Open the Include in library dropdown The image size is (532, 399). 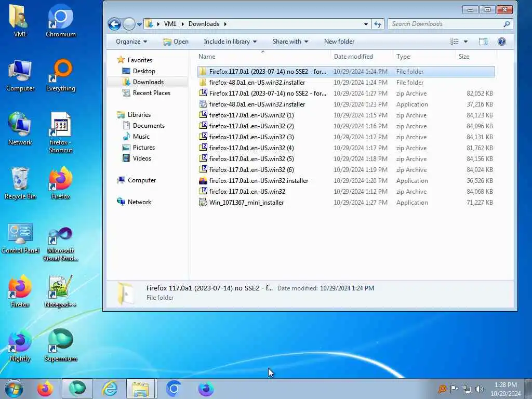pyautogui.click(x=230, y=42)
